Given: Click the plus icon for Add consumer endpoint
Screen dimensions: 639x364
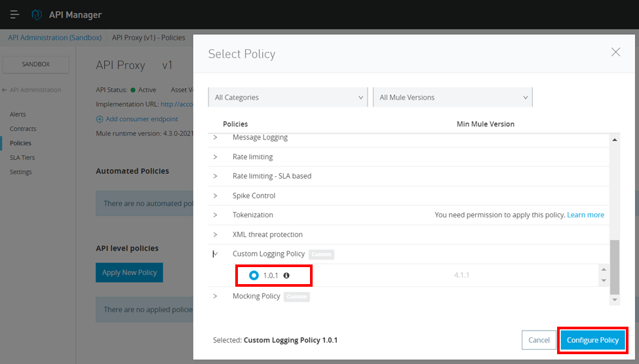Looking at the screenshot, I should pos(100,119).
